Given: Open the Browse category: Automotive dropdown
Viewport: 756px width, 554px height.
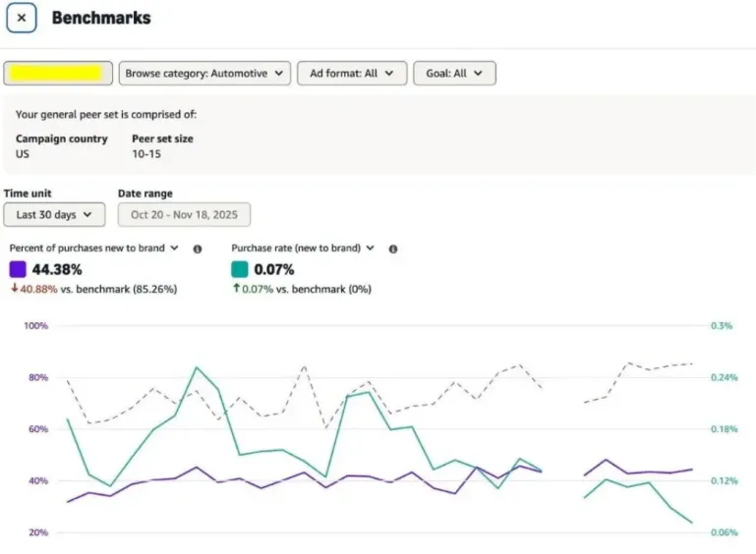Looking at the screenshot, I should [204, 74].
